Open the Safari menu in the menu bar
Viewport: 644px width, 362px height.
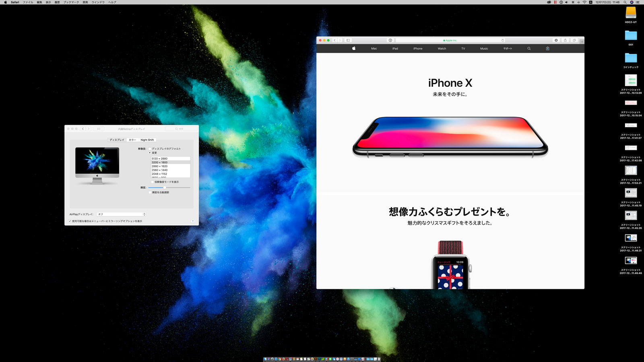[15, 2]
